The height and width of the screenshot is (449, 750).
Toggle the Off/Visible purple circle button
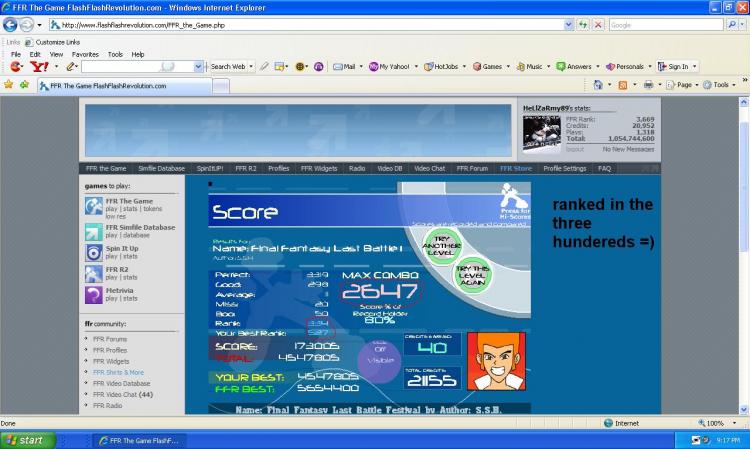[380, 361]
